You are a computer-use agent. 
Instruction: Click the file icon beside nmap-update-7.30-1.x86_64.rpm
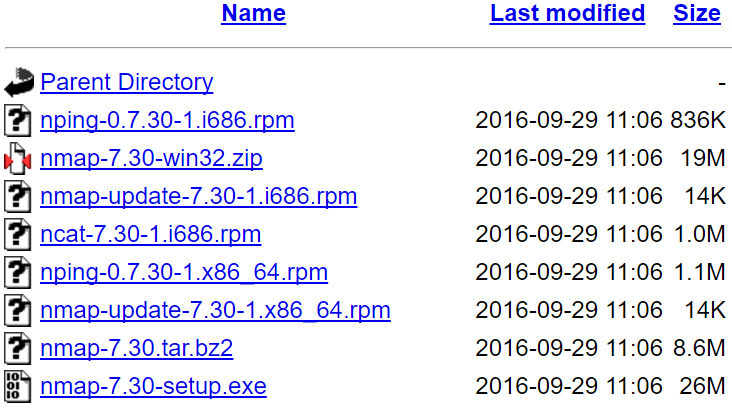18,311
